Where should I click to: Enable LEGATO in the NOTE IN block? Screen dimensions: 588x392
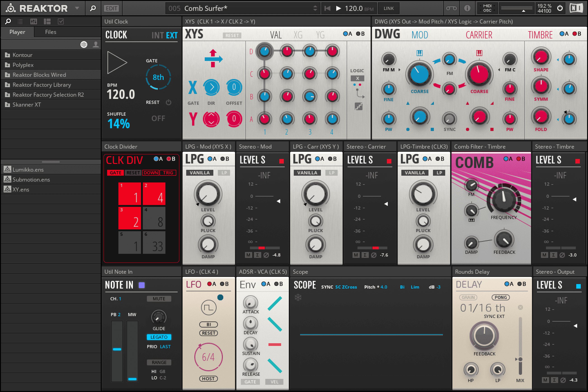point(159,337)
